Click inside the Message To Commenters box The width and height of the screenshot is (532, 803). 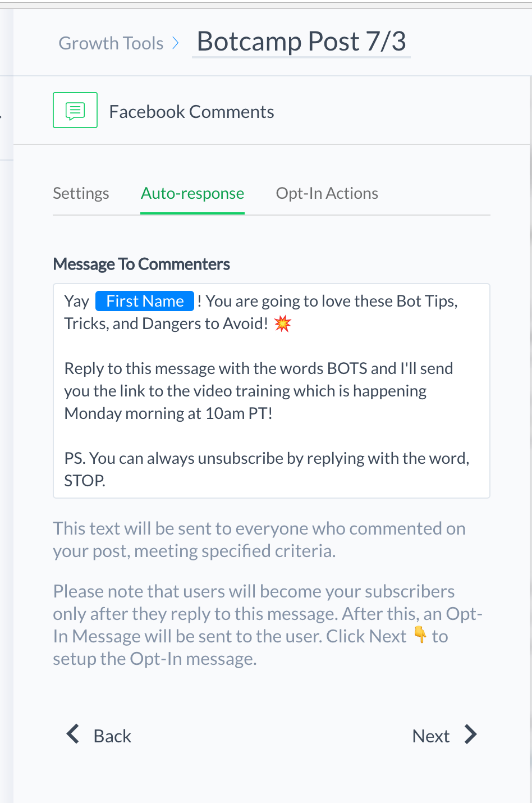(272, 391)
